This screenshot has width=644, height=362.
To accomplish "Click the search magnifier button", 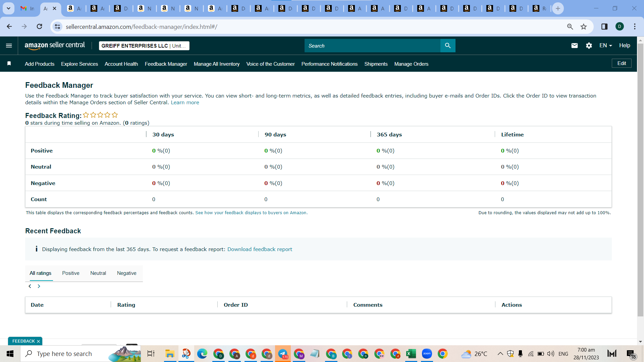I will (448, 46).
